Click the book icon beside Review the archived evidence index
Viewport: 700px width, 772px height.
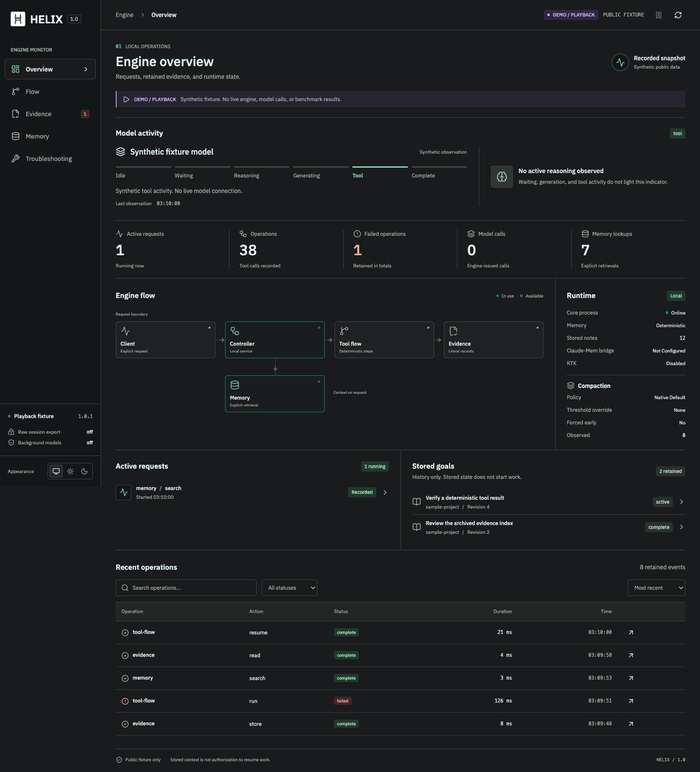[x=417, y=527]
